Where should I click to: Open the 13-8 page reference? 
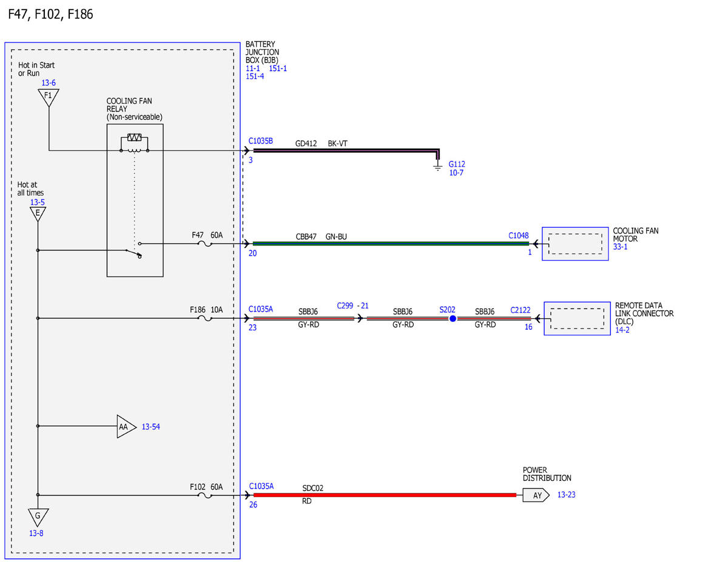click(37, 534)
